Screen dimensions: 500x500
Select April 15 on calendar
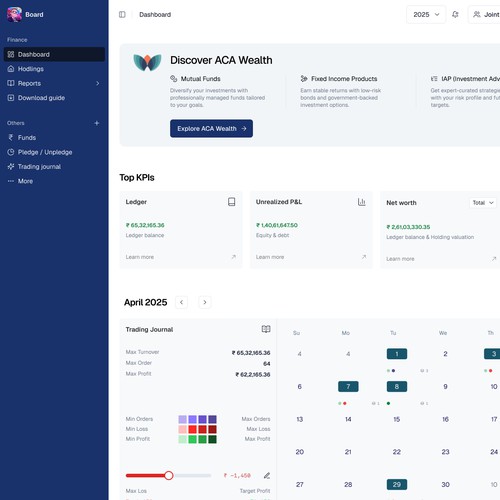(x=397, y=419)
